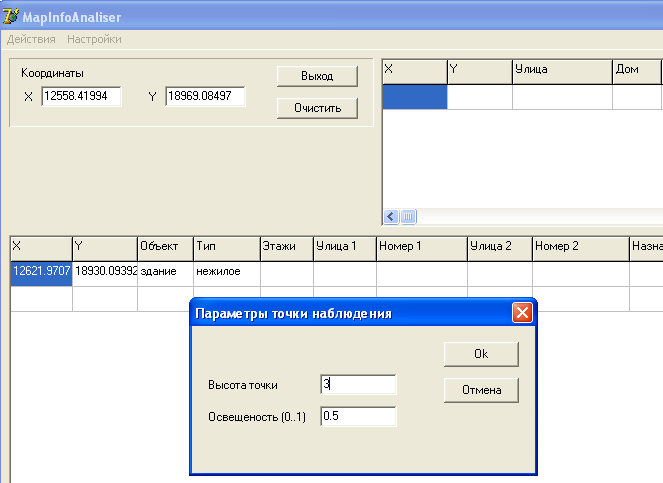Click the Y column header in lower table
Viewport: 663px width, 483px height.
pos(105,249)
